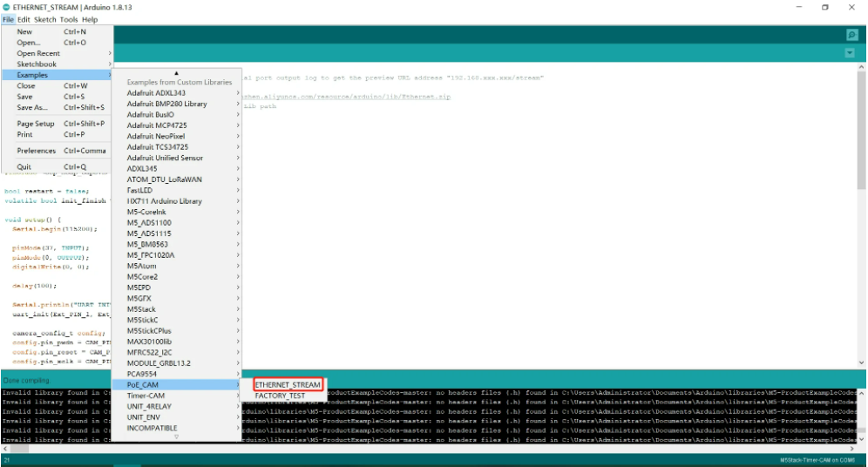Open the Tools menu

[x=69, y=19]
